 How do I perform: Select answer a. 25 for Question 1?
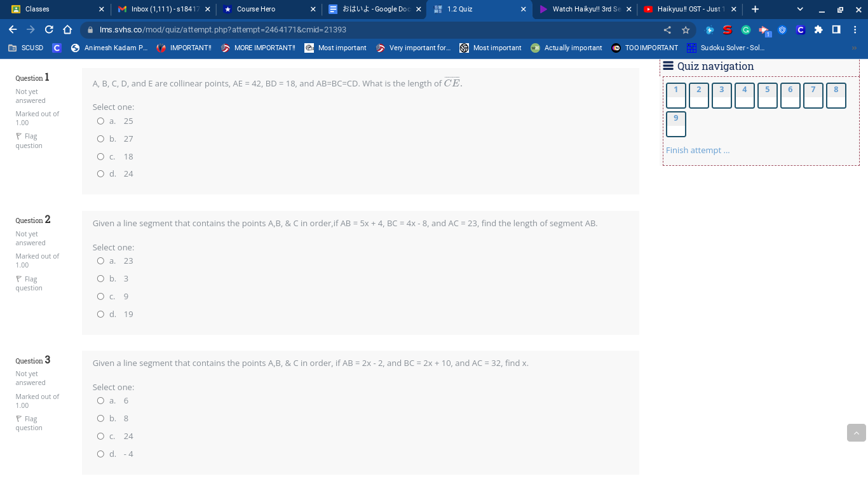[x=100, y=121]
